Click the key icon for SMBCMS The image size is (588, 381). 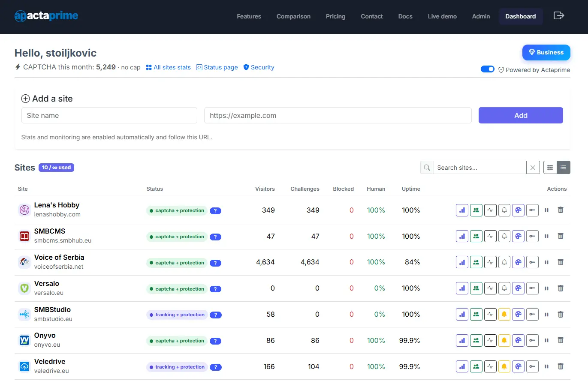(532, 236)
